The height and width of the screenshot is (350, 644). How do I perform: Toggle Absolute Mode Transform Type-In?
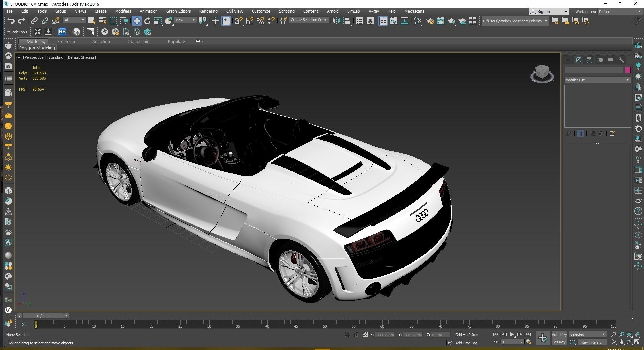point(365,334)
